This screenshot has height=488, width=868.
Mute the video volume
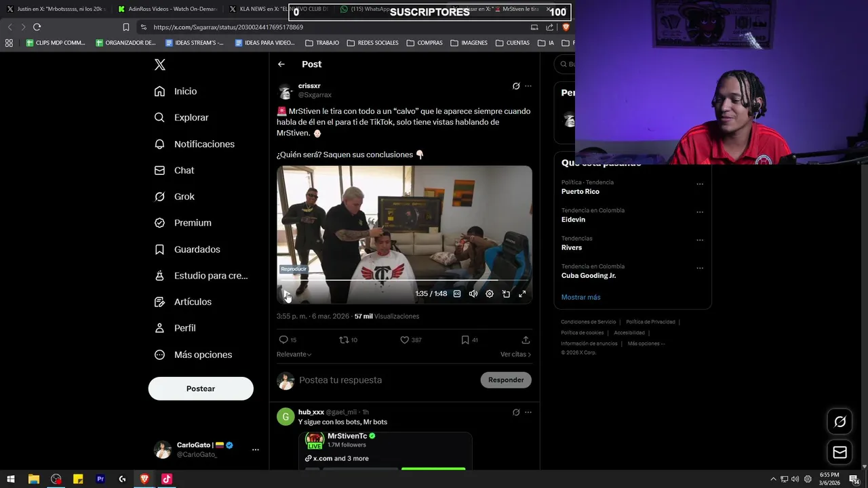[473, 294]
